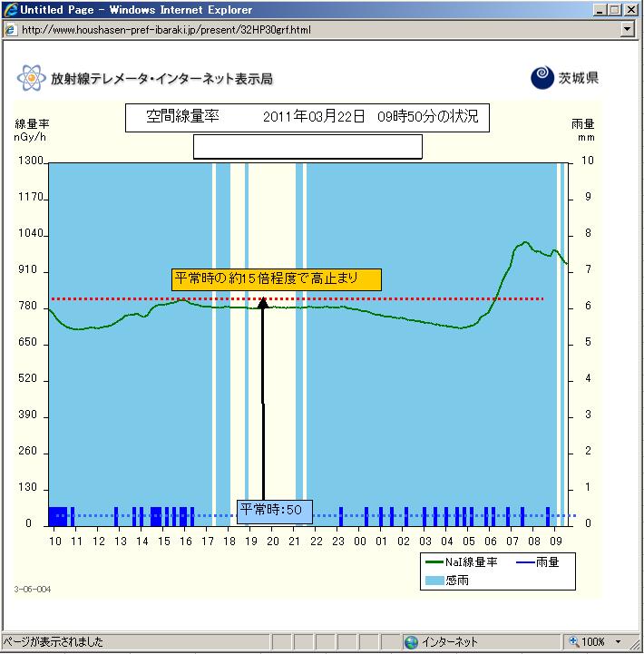Image resolution: width=644 pixels, height=654 pixels.
Task: Maximize the Internet Explorer window
Action: (x=616, y=9)
